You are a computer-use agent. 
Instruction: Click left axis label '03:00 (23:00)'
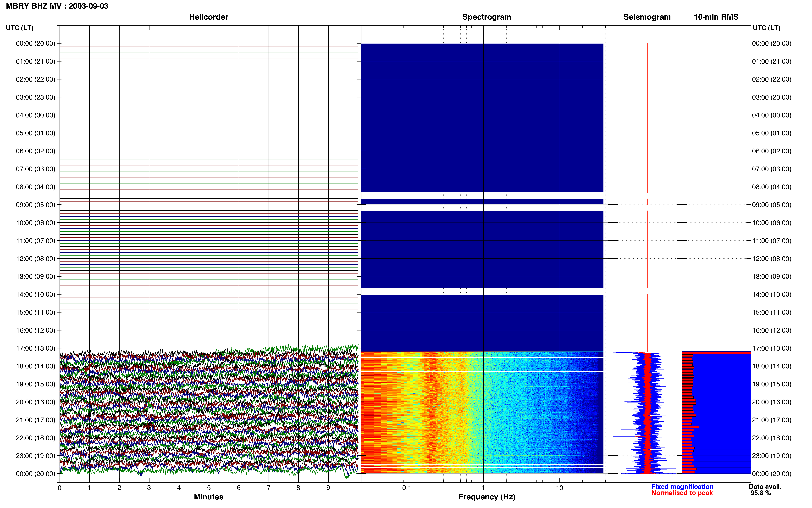[36, 97]
